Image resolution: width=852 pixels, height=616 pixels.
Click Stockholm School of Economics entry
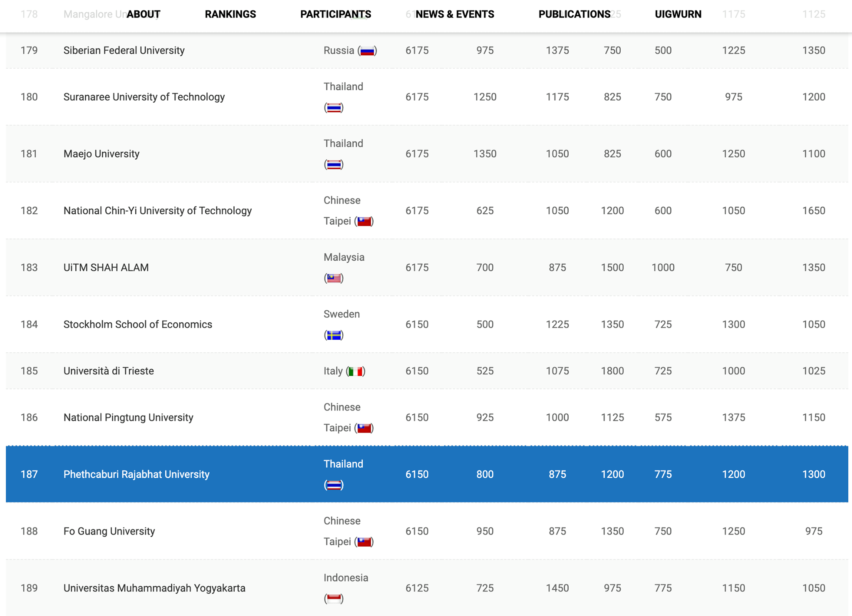click(138, 324)
